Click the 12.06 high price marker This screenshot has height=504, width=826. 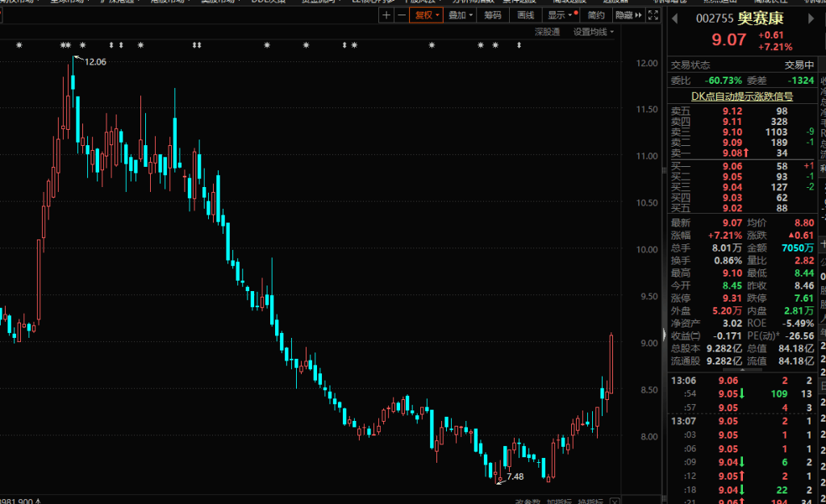(94, 61)
